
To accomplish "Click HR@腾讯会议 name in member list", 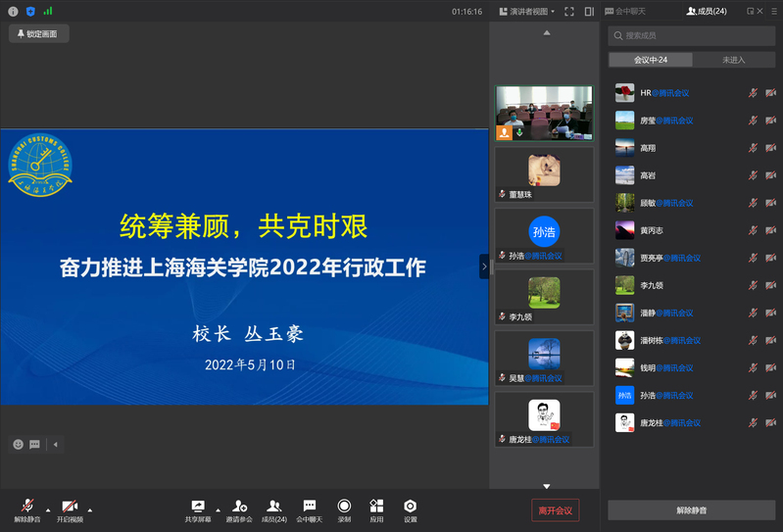I will coord(664,93).
